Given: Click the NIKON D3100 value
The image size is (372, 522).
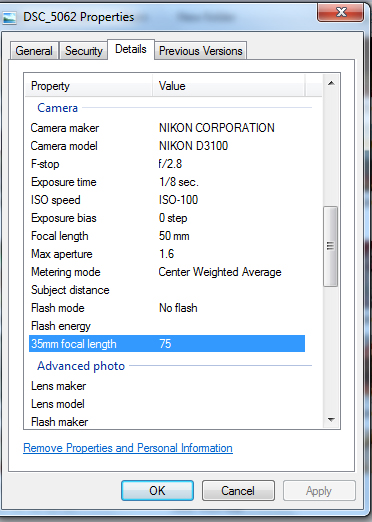Looking at the screenshot, I should pyautogui.click(x=193, y=146).
